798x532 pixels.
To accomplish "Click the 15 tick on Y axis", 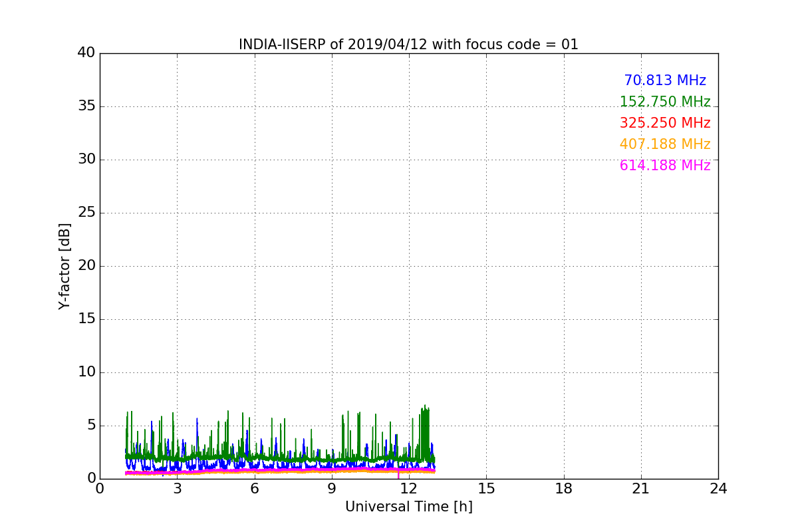I will (86, 319).
